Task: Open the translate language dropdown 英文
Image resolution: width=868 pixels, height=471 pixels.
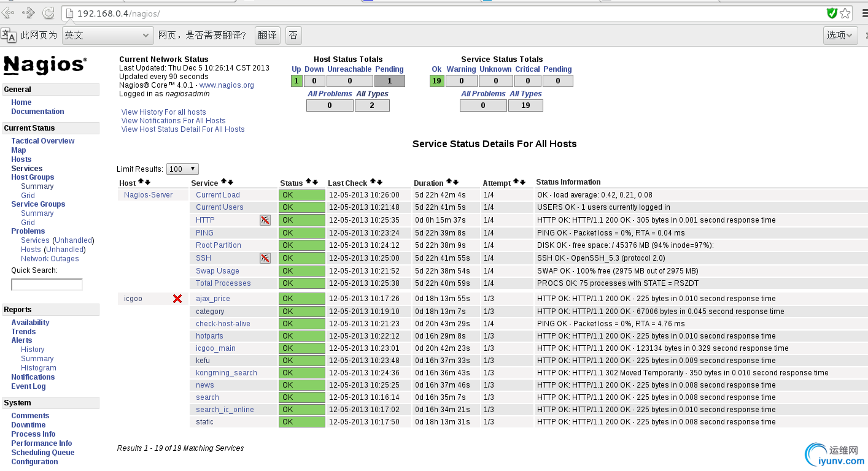Action: tap(107, 36)
